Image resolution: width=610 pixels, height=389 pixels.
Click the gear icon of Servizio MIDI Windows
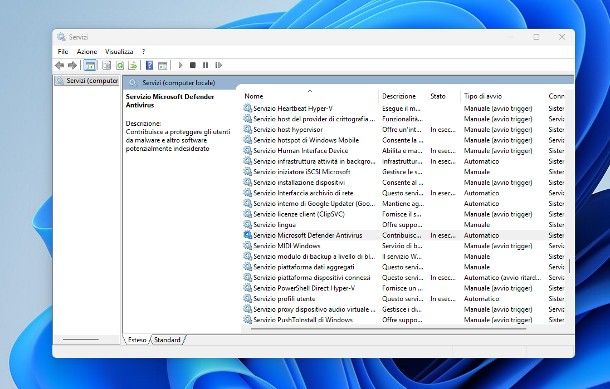coord(247,245)
